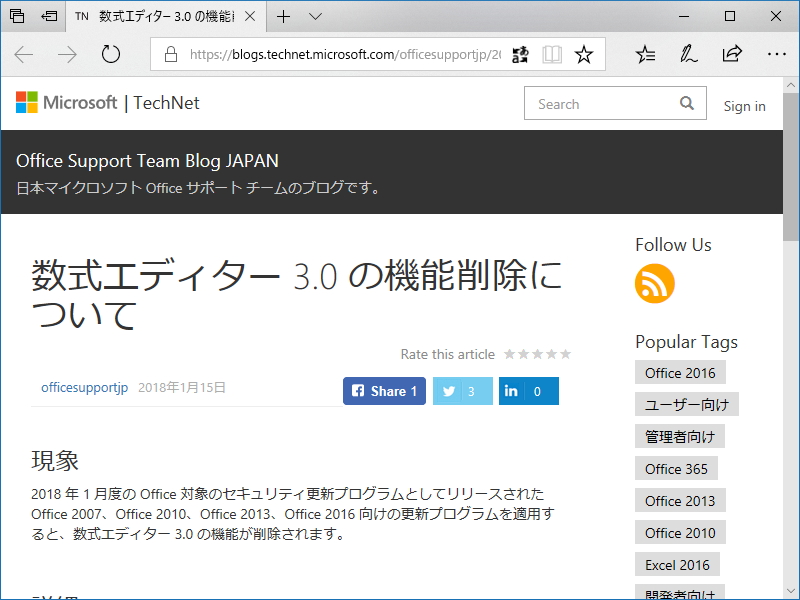
Task: Click the 現象 heading
Action: (x=55, y=460)
